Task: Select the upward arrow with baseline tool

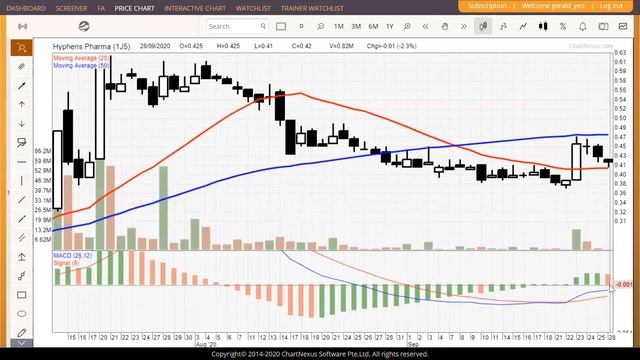Action: tap(22, 257)
